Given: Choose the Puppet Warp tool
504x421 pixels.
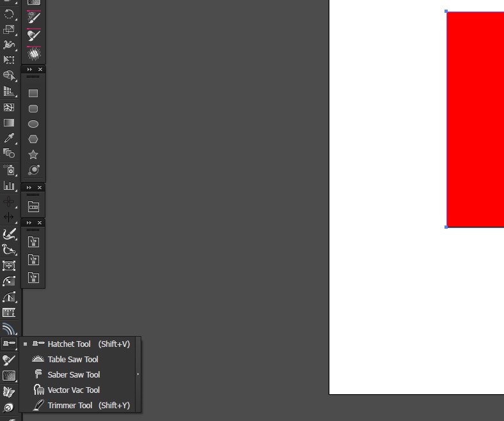Looking at the screenshot, I should tap(9, 45).
